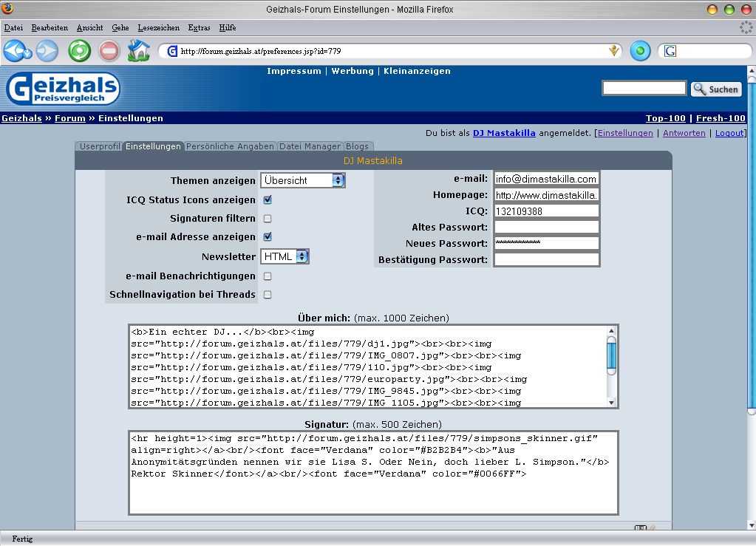756x546 pixels.
Task: Click into the Signatur text area
Action: pos(373,473)
